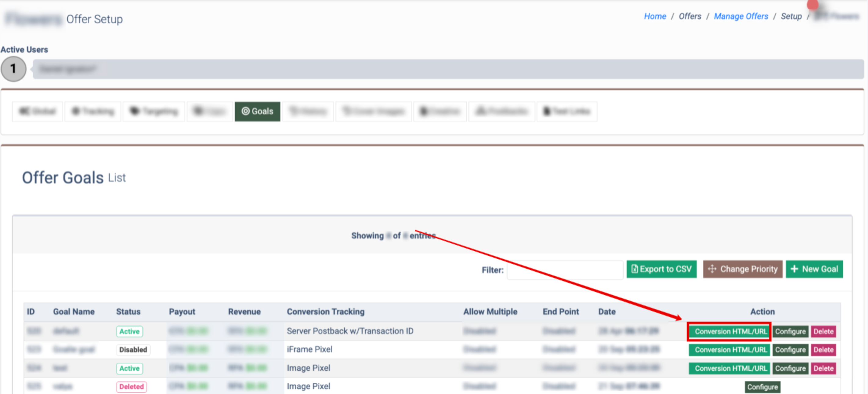
Task: Open the Goals tab
Action: (x=257, y=111)
